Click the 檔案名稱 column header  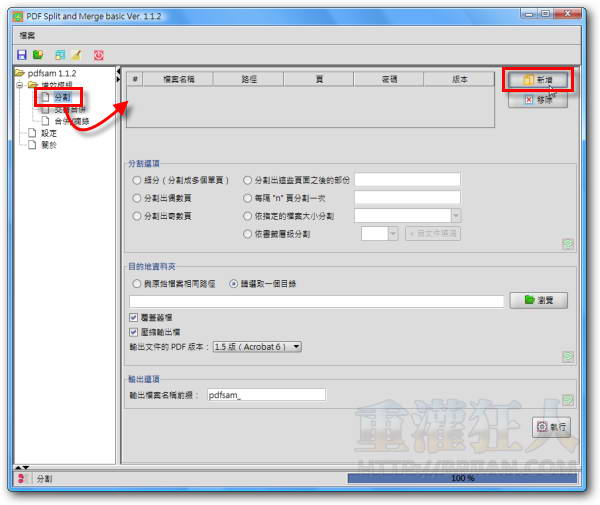pos(178,79)
